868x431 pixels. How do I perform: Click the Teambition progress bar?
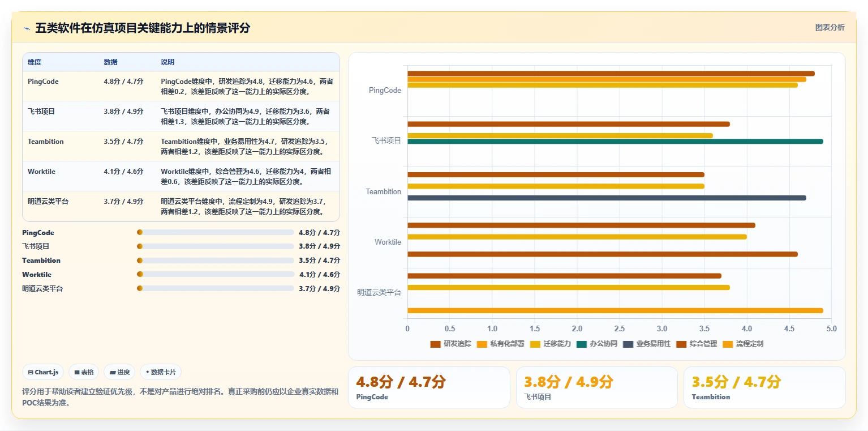tap(216, 261)
